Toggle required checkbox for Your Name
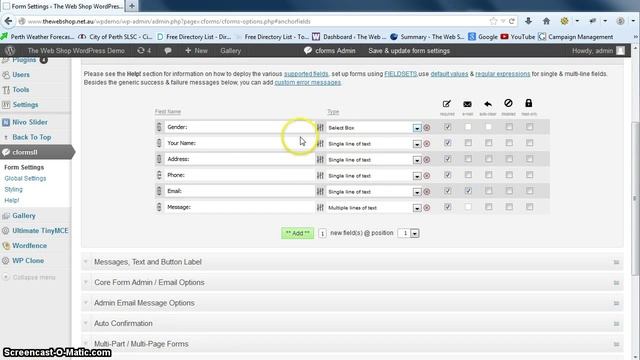The height and width of the screenshot is (360, 640). 448,143
